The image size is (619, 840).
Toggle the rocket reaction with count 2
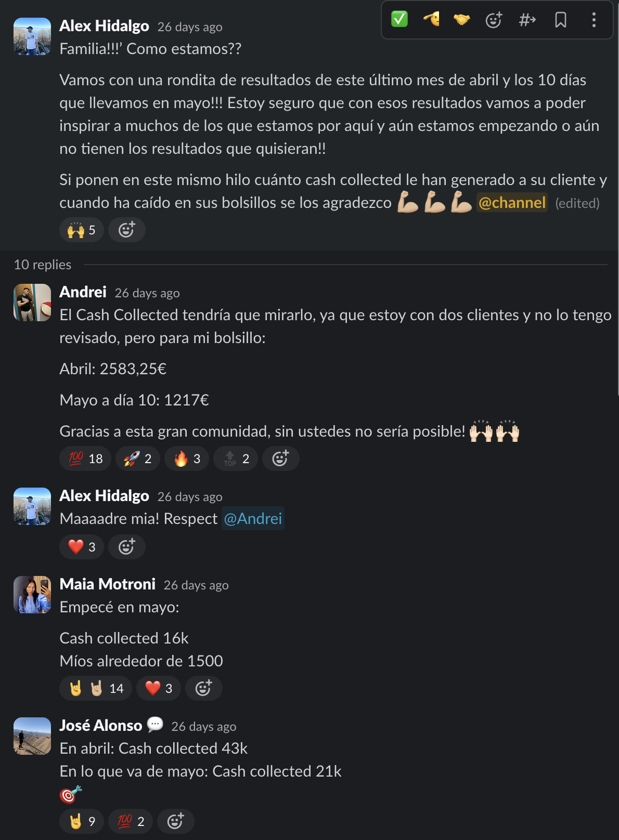point(138,458)
